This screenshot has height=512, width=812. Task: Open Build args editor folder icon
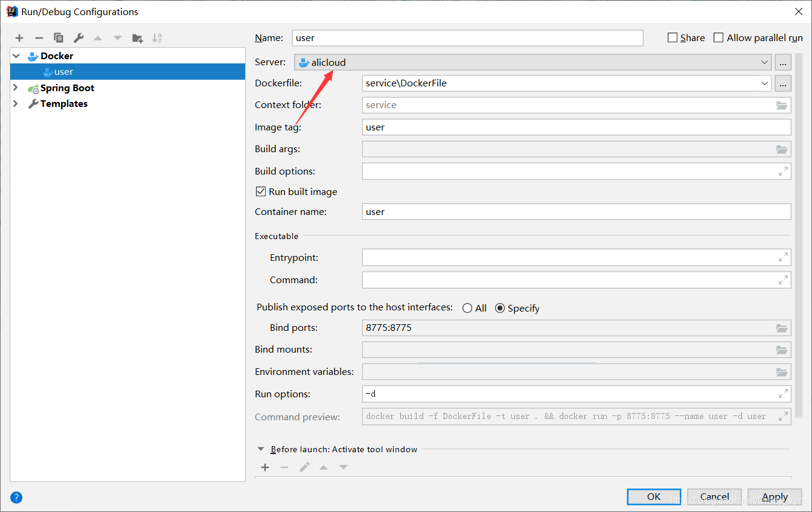click(x=782, y=149)
